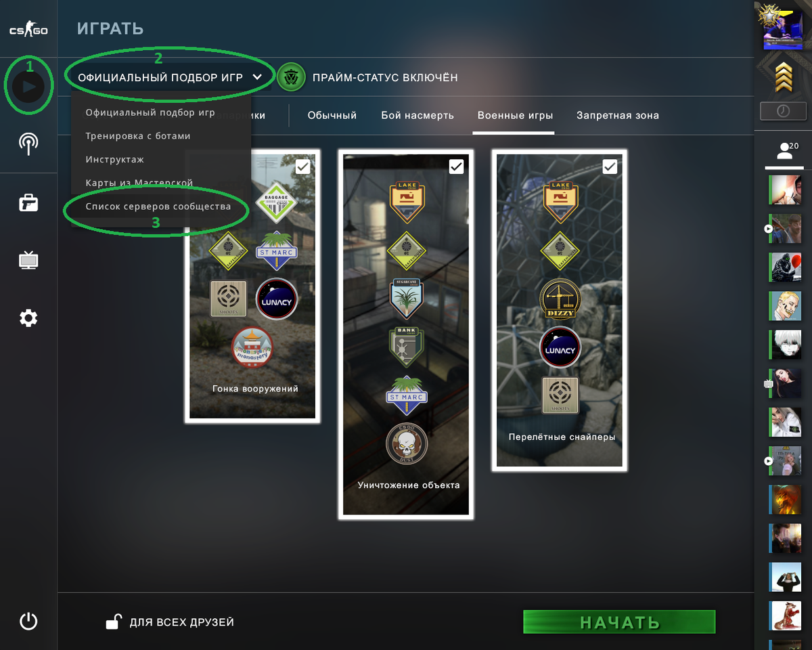Switch to the Бой насмерть tab
The width and height of the screenshot is (812, 650).
(418, 115)
